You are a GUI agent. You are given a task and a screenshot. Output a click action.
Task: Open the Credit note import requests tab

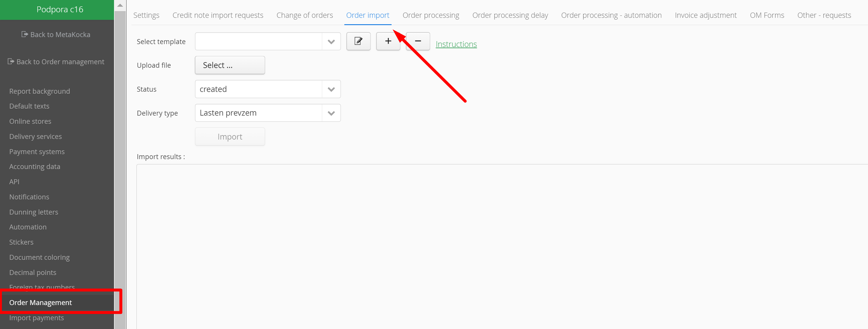coord(218,15)
